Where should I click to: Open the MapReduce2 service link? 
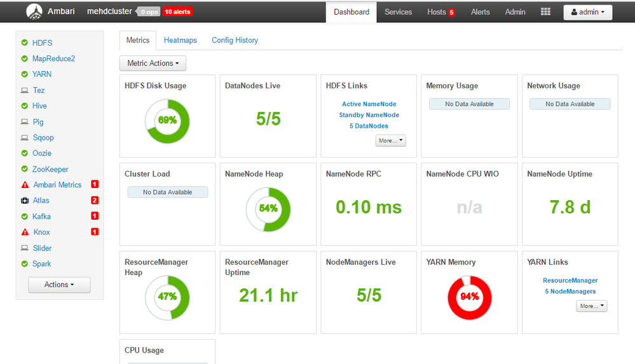click(53, 58)
